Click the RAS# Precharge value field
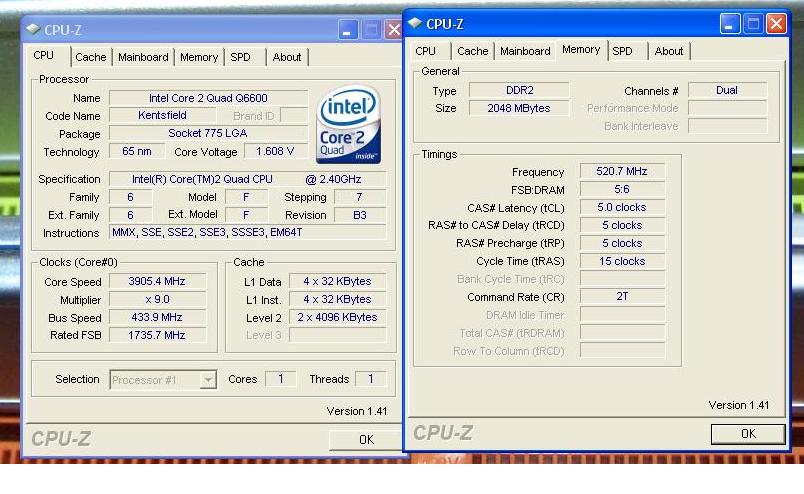The image size is (804, 494). point(622,243)
